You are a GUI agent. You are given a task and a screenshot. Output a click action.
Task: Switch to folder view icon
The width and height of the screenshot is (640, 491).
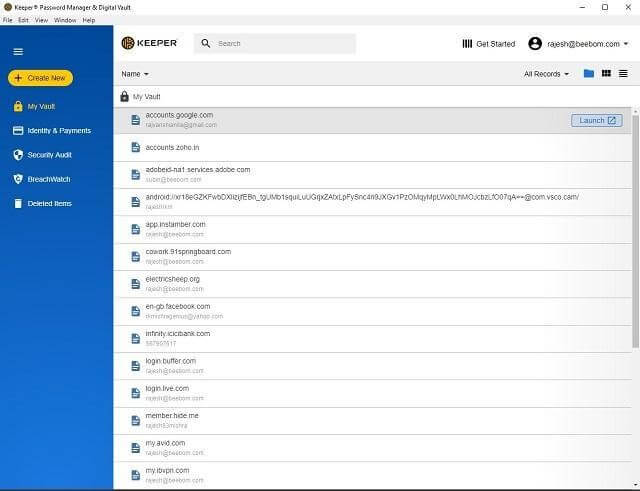click(589, 73)
